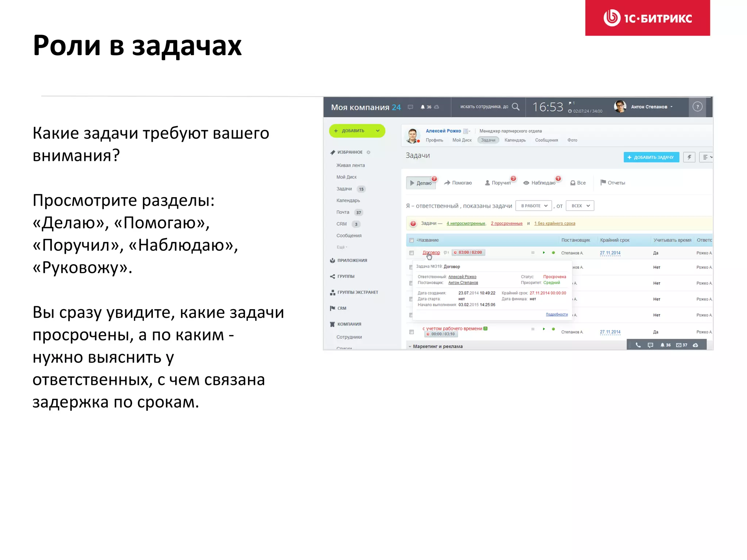Click the 16:53 work time clock
The height and width of the screenshot is (560, 747).
548,107
